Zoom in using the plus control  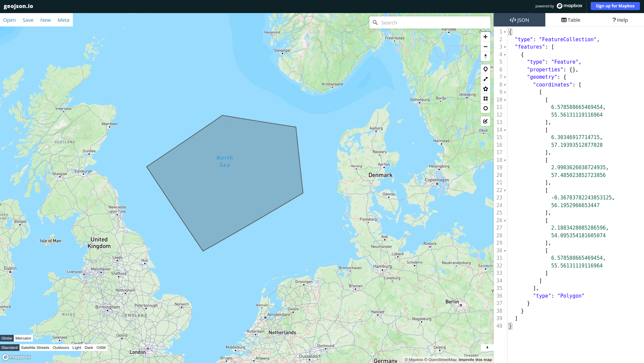tap(485, 37)
